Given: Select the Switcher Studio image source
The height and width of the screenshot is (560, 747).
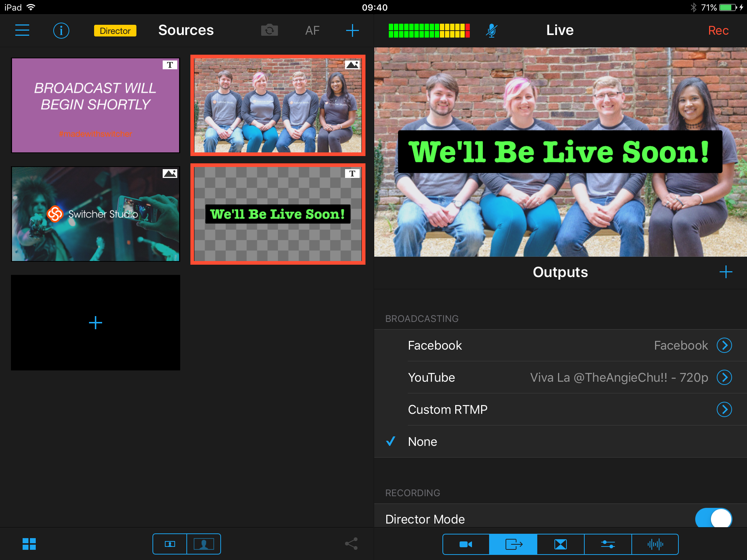Looking at the screenshot, I should pos(96,214).
